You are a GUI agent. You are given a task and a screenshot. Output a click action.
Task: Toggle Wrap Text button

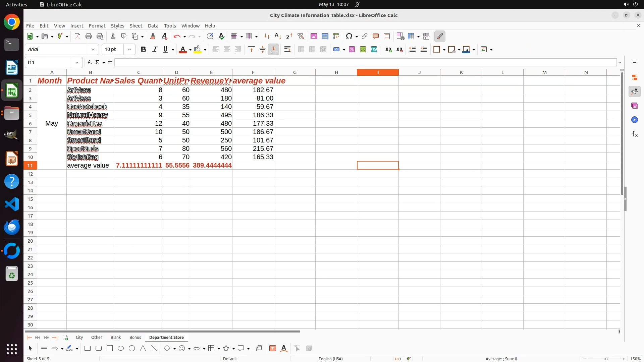(287, 50)
